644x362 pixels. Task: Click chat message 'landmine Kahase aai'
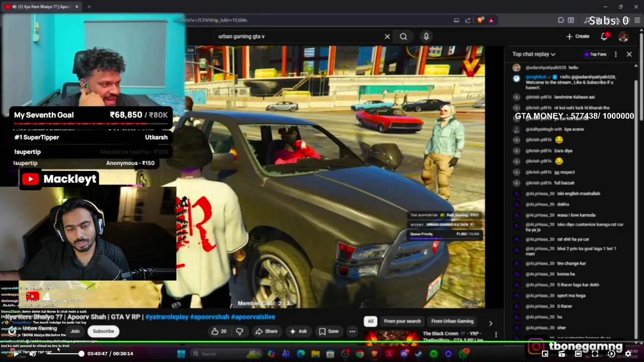pyautogui.click(x=574, y=97)
